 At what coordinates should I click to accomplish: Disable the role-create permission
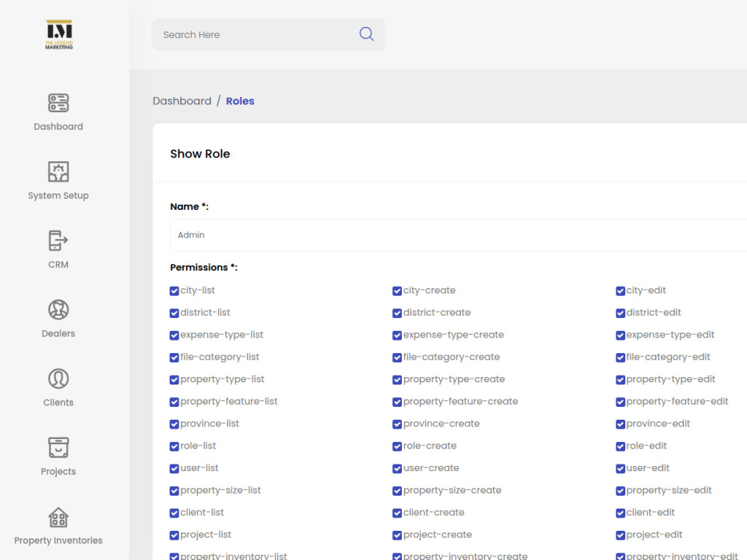pyautogui.click(x=397, y=447)
